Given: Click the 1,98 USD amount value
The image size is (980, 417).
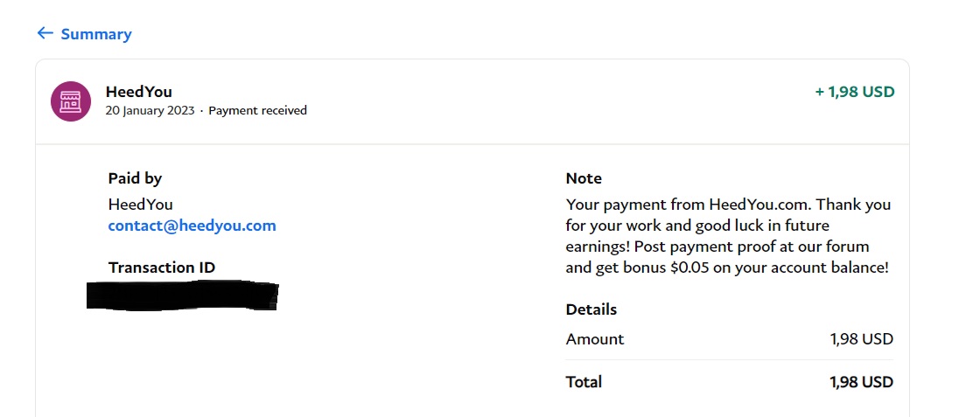Looking at the screenshot, I should click(861, 339).
